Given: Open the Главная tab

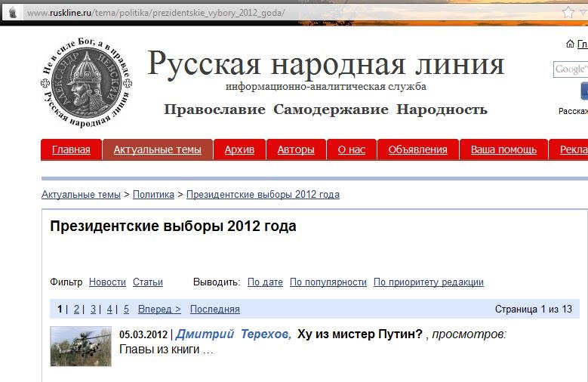Looking at the screenshot, I should pyautogui.click(x=71, y=149).
